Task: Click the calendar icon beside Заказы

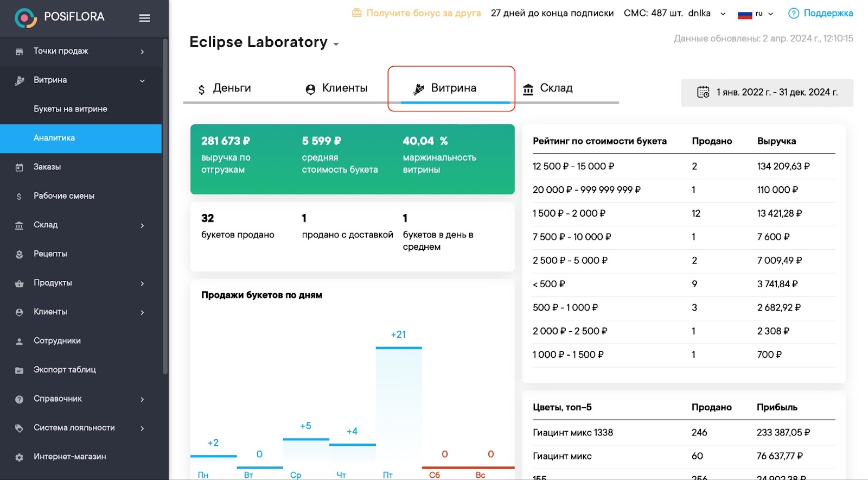Action: click(x=20, y=167)
